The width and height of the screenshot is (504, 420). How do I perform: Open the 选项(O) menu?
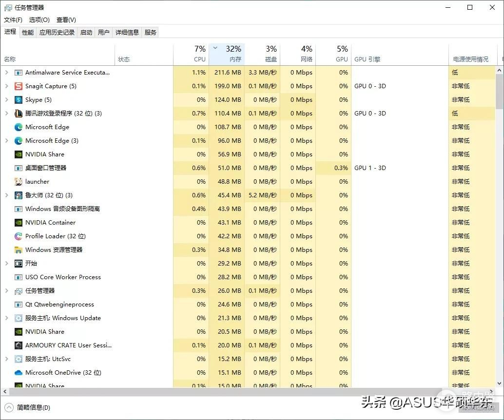[39, 20]
